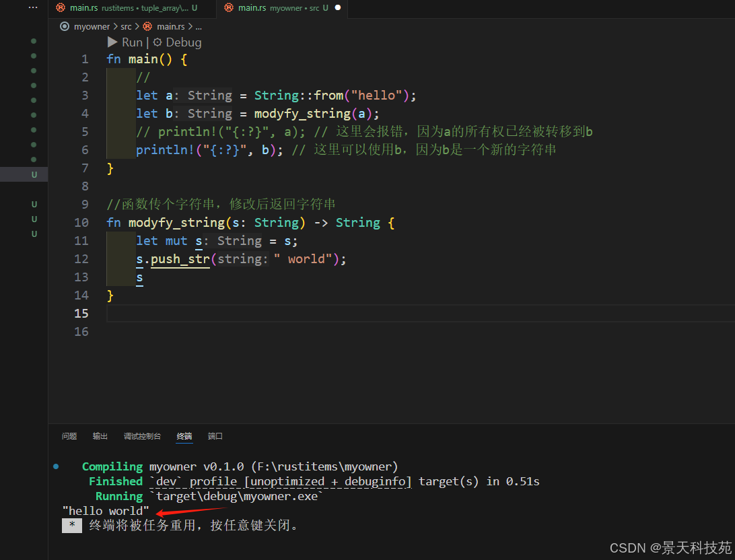Image resolution: width=735 pixels, height=560 pixels.
Task: Click the return type String on line 10
Action: [x=357, y=223]
